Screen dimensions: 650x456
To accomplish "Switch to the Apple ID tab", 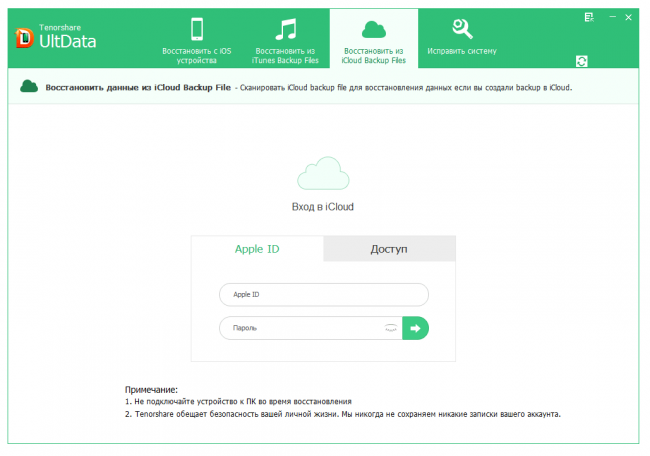I will 257,249.
